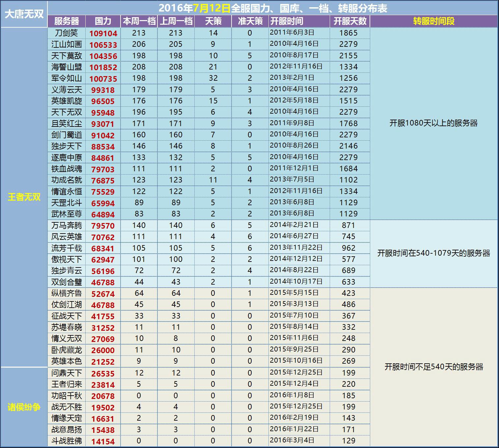Click server name 天下莫敌
The image size is (499, 448).
coord(67,56)
